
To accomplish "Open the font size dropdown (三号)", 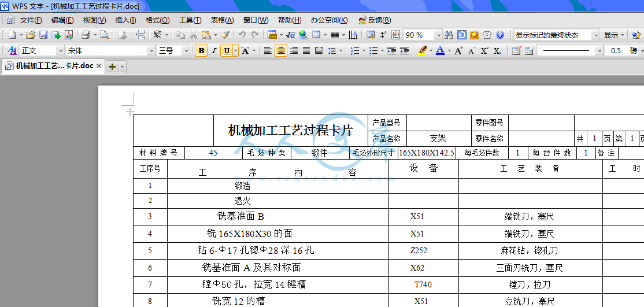I will tap(186, 50).
